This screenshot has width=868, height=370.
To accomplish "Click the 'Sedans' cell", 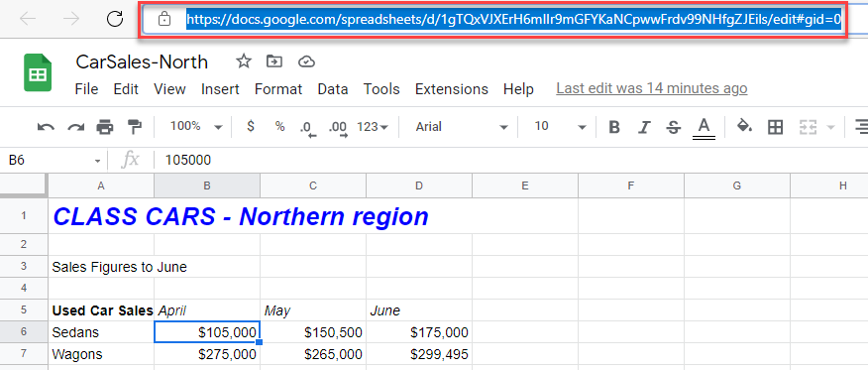I will coord(101,332).
